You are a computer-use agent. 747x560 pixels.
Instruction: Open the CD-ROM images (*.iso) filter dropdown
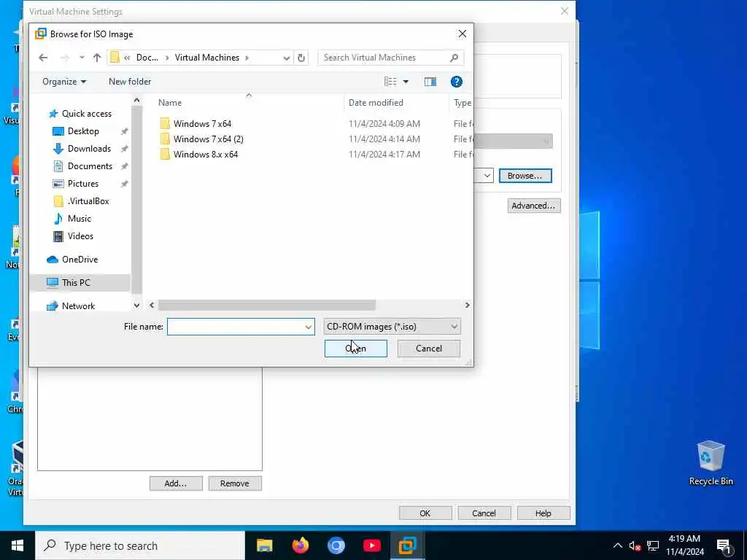pyautogui.click(x=392, y=327)
